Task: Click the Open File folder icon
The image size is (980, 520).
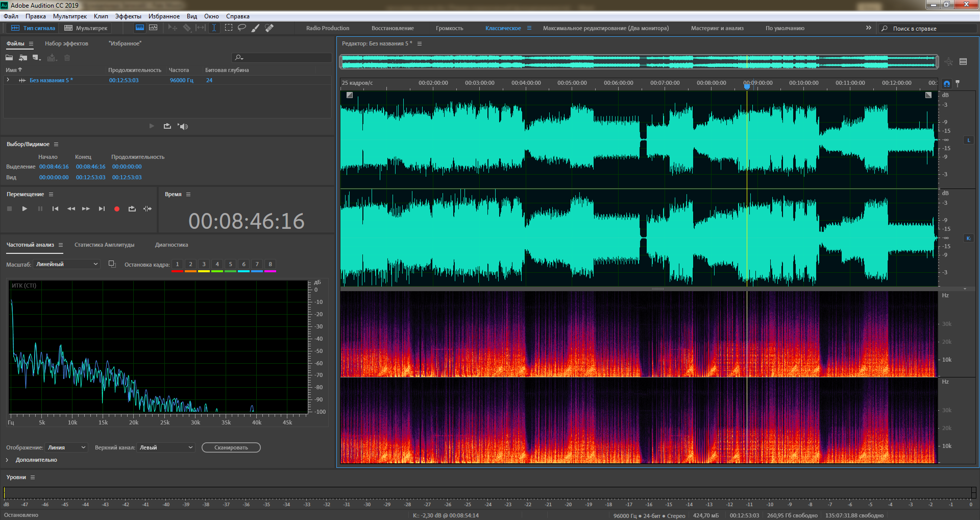Action: pos(9,58)
